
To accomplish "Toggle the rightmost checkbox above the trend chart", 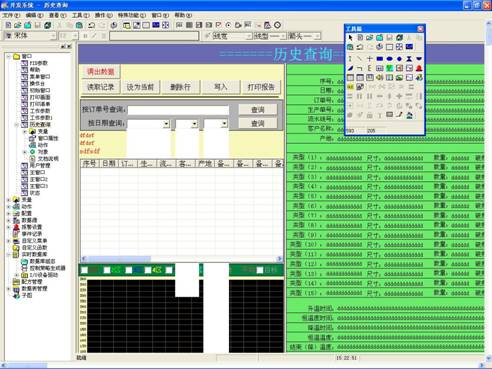I will tap(260, 270).
